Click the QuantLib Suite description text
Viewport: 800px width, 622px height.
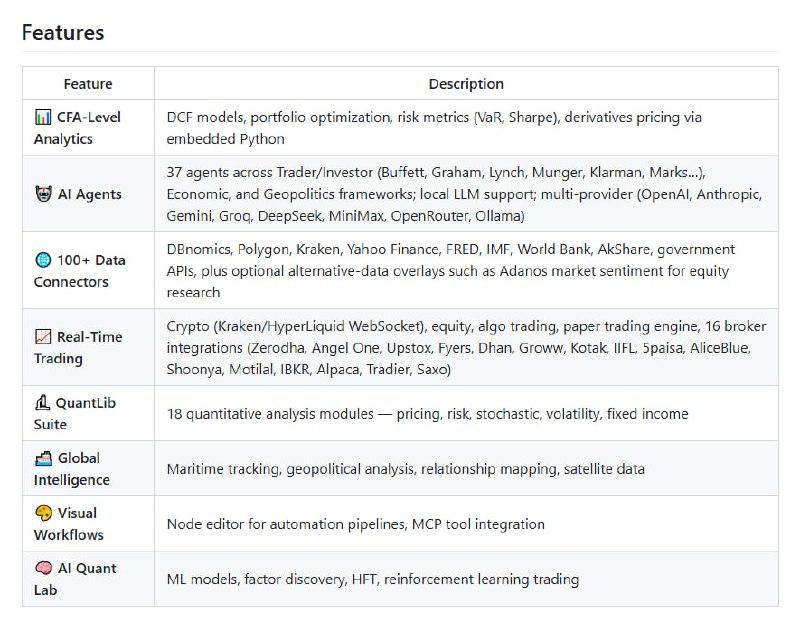[x=427, y=414]
